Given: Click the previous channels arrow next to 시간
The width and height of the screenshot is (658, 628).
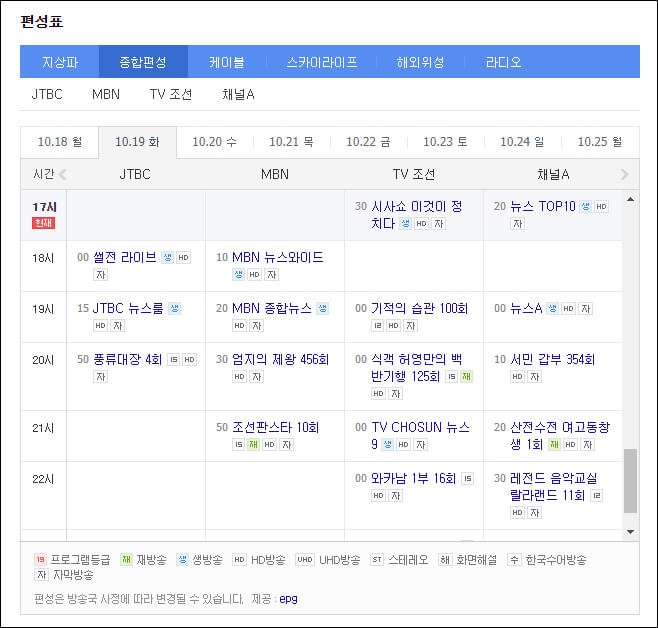Looking at the screenshot, I should (x=63, y=174).
